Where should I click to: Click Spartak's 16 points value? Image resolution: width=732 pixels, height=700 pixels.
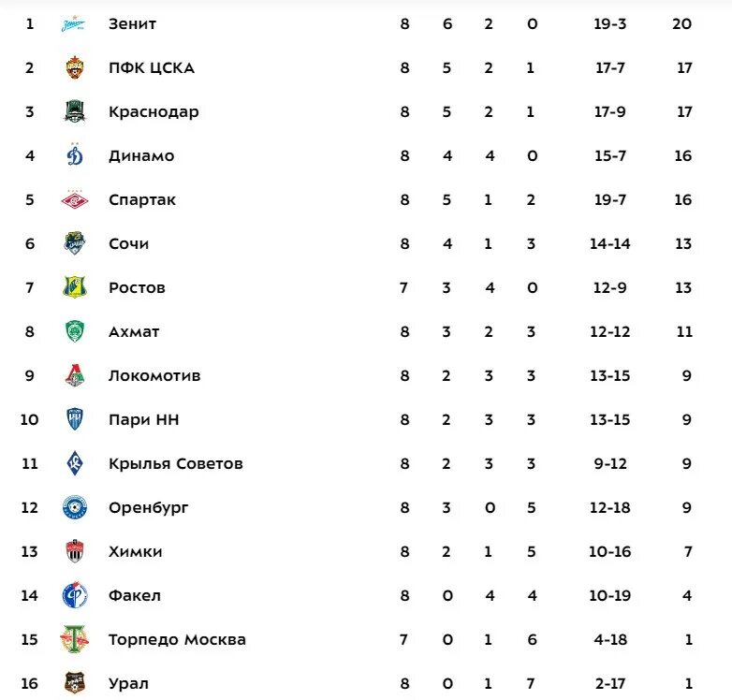click(682, 199)
